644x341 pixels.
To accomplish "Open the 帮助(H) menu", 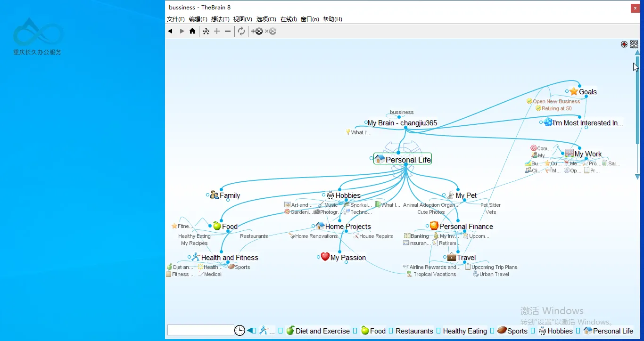I will tap(332, 19).
